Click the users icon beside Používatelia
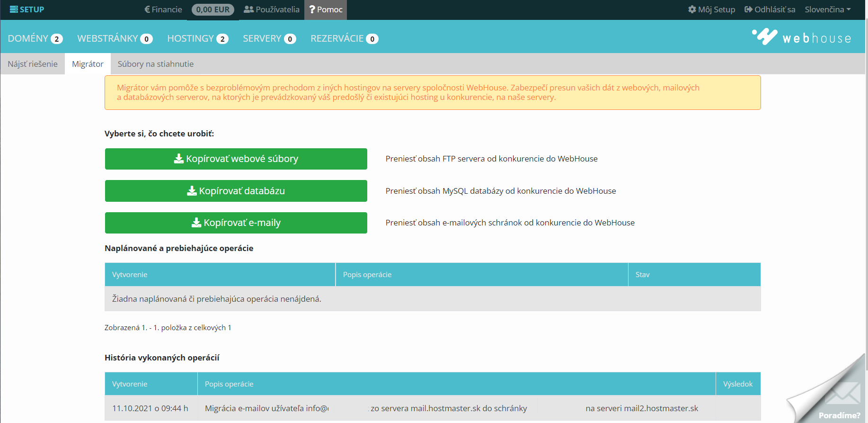This screenshot has width=868, height=423. [x=248, y=9]
